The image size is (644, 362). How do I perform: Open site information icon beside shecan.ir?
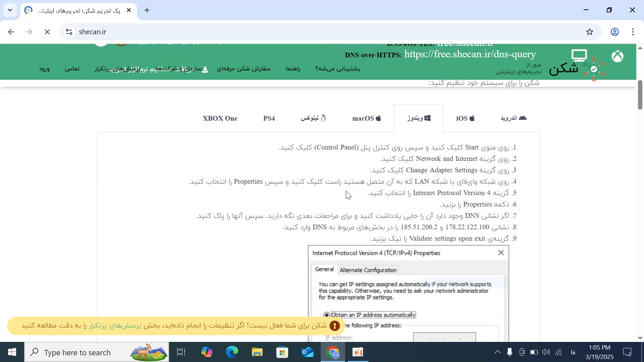tap(69, 32)
